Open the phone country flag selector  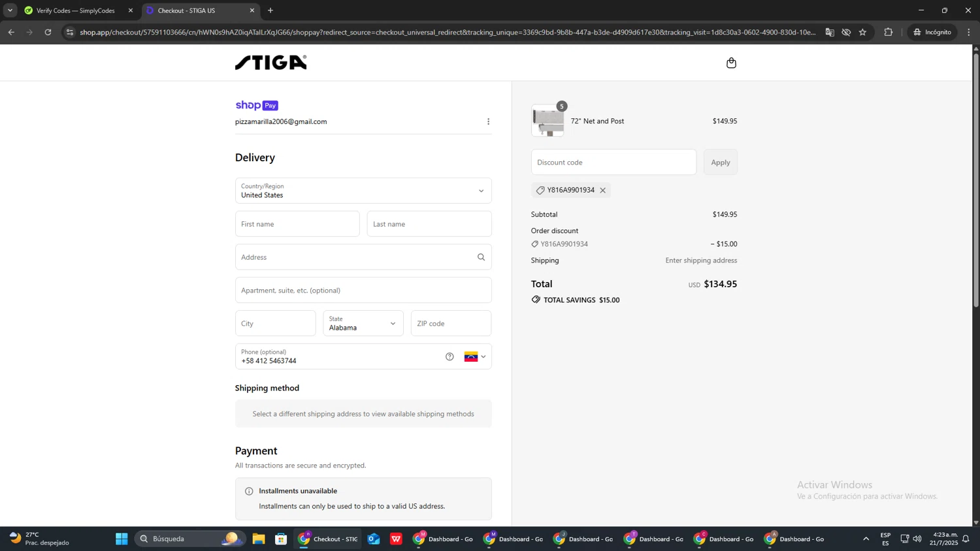475,356
